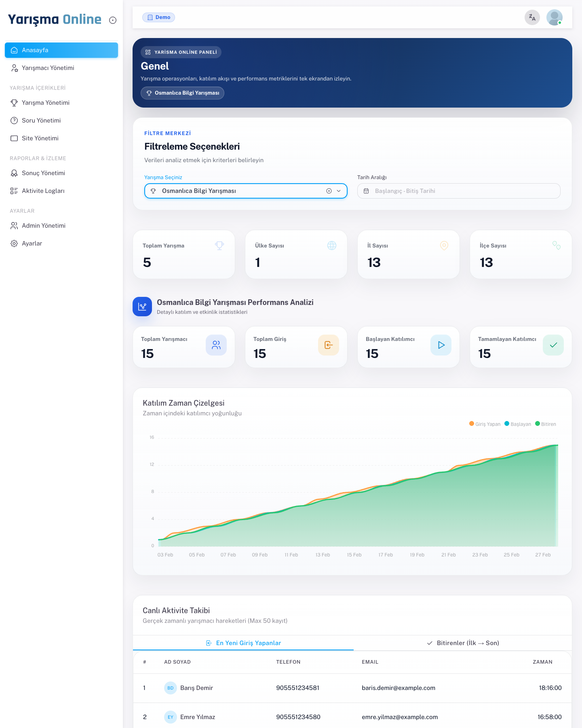
Task: Click the Toplam Yarışma value 5
Action: coord(147,262)
